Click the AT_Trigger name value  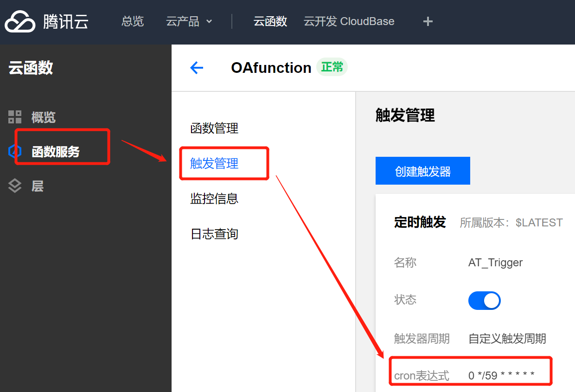pyautogui.click(x=495, y=263)
